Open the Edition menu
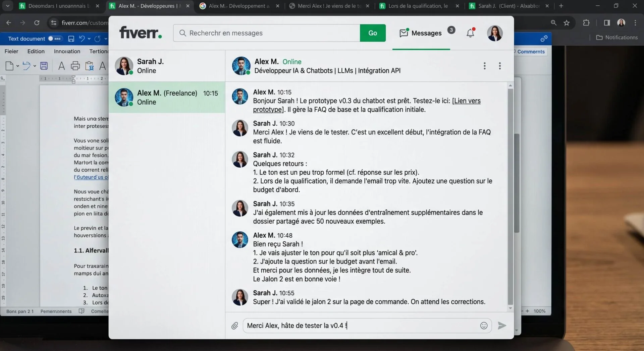 click(36, 51)
